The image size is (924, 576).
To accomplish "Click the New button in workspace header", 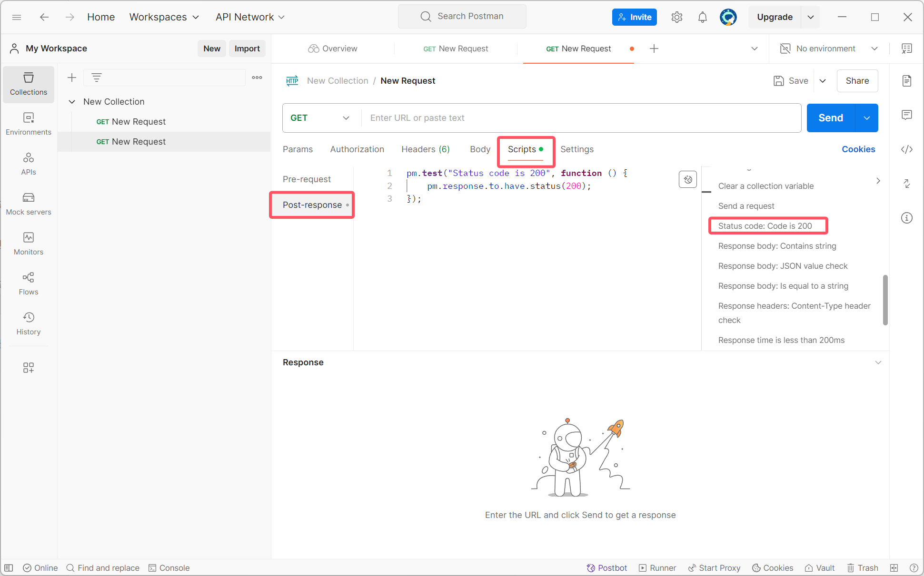I will click(x=212, y=49).
